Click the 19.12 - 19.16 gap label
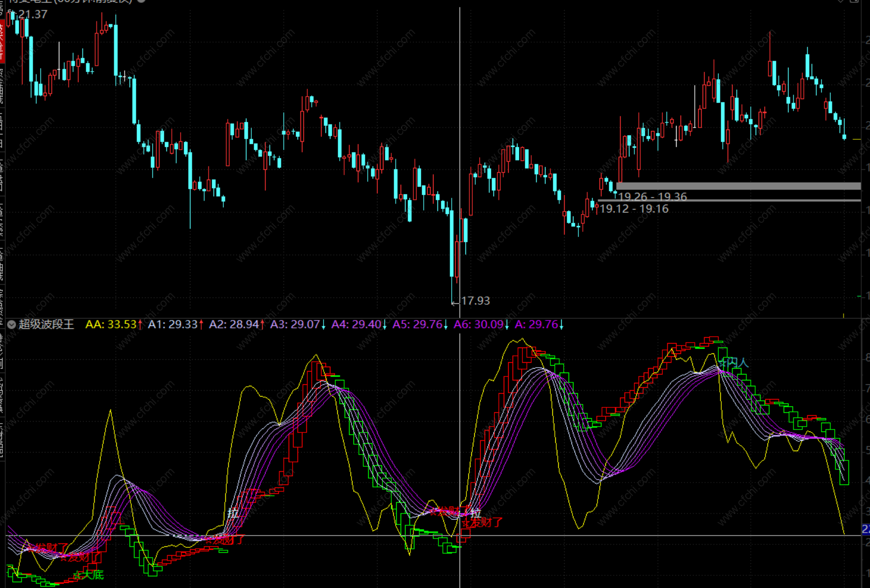870x588 pixels. (634, 209)
